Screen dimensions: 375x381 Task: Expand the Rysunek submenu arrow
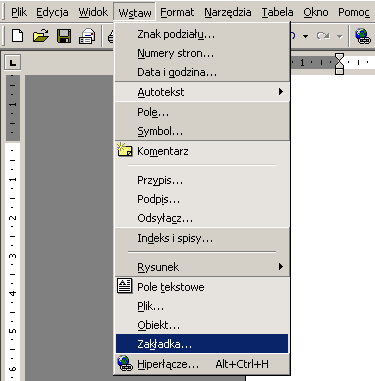tap(281, 266)
